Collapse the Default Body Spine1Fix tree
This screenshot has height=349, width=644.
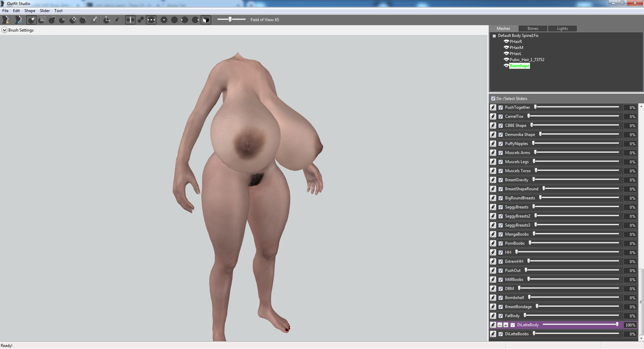(494, 36)
